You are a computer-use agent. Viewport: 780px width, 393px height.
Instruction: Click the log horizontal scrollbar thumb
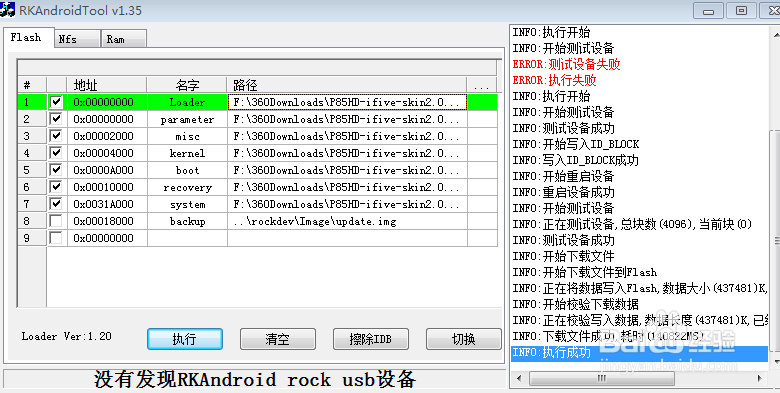pyautogui.click(x=602, y=379)
